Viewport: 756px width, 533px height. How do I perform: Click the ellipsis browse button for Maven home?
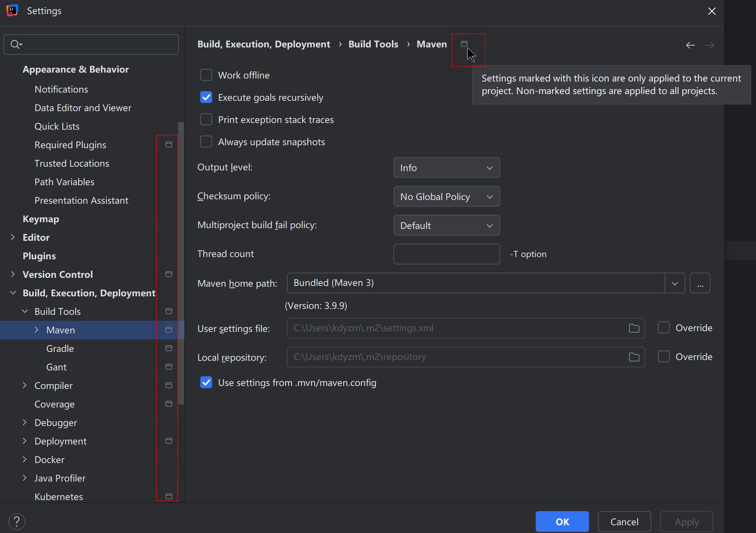[700, 283]
